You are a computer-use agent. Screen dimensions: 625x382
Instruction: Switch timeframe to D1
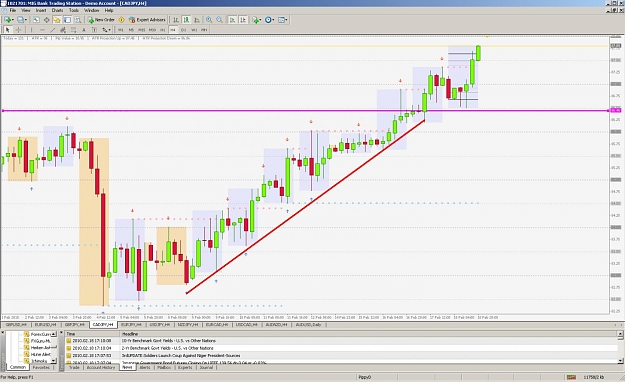(183, 30)
